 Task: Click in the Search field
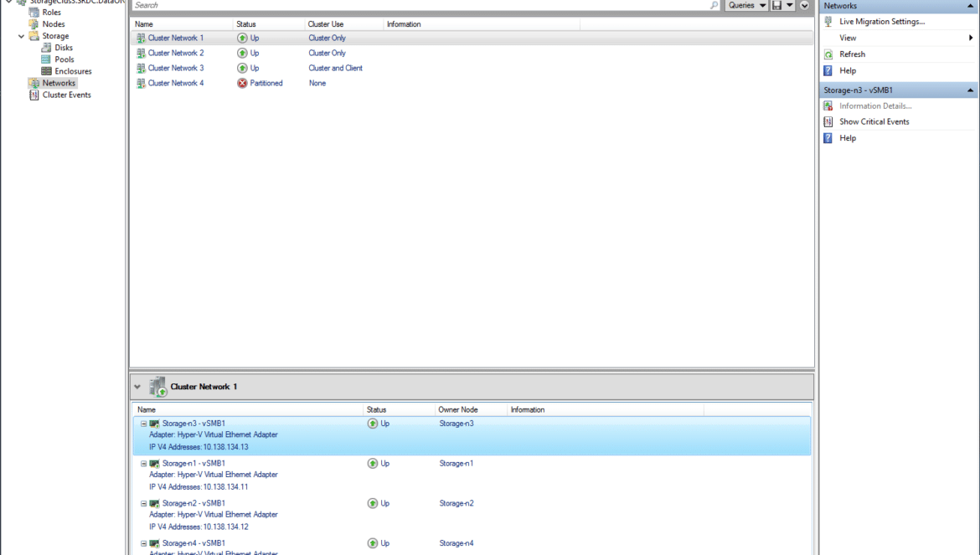pos(420,5)
